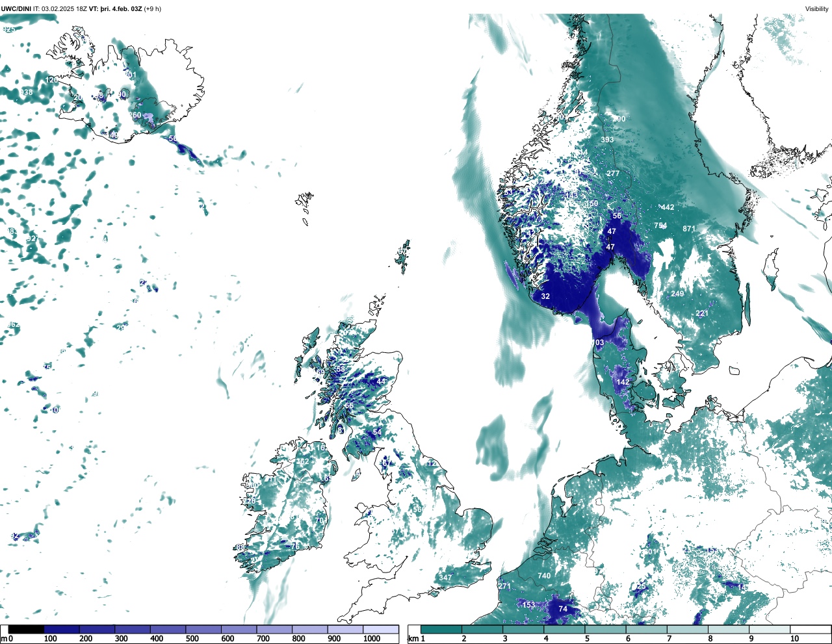Select the 2–3 km teal legend swatch
Image resolution: width=832 pixels, height=644 pixels.
tap(482, 630)
